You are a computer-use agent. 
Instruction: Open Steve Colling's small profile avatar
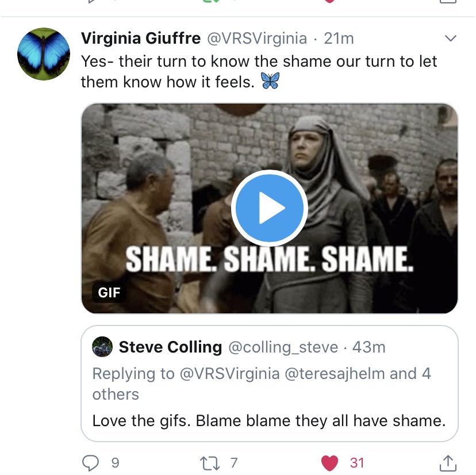click(x=102, y=347)
